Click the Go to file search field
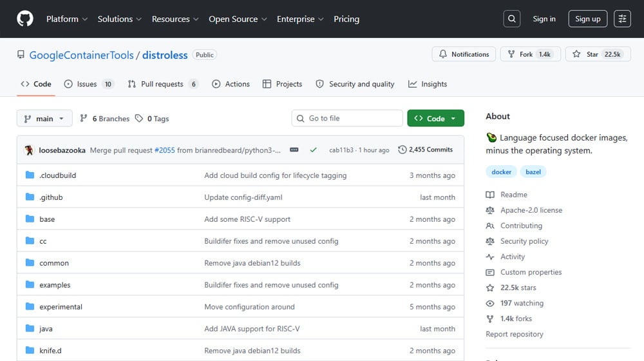The height and width of the screenshot is (361, 644). tap(348, 119)
